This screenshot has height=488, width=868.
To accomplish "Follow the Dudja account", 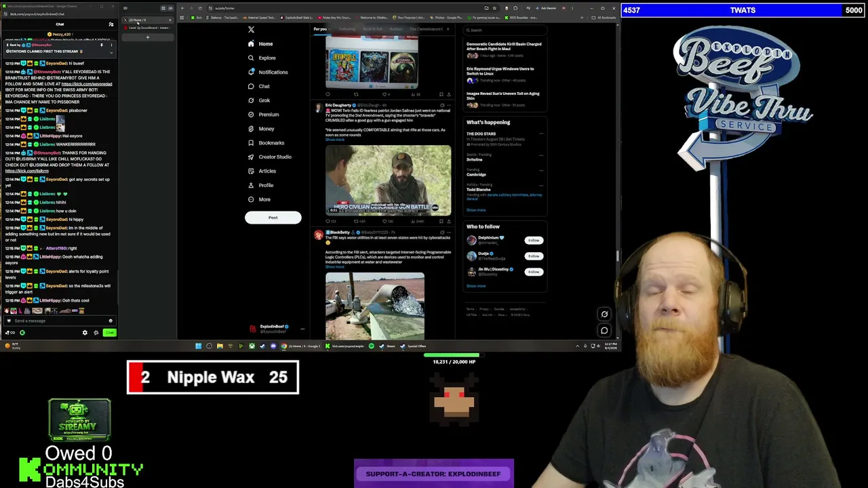I will [x=534, y=256].
